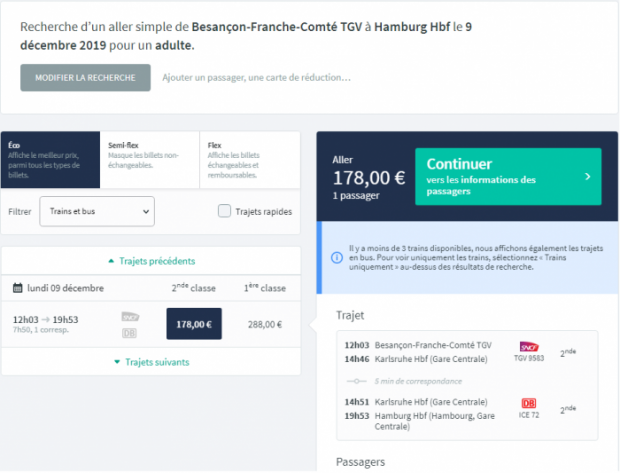The image size is (620, 473).
Task: Select the 288,00 € first class fare
Action: 265,325
